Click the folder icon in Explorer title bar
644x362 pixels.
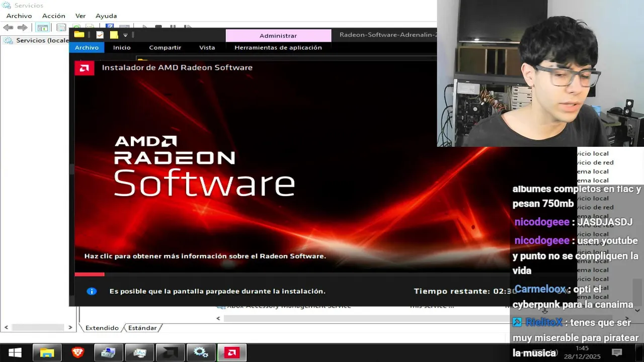point(79,35)
